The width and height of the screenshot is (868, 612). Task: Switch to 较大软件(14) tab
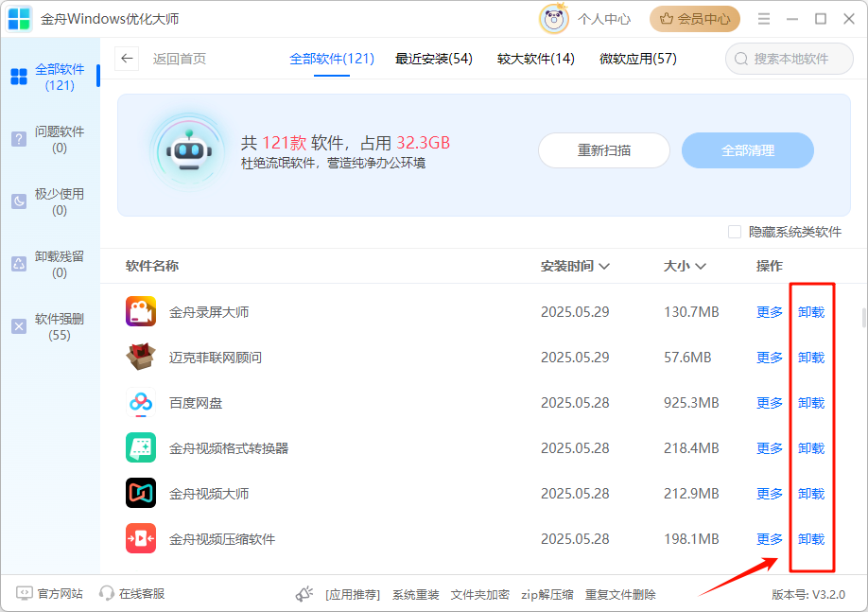535,59
